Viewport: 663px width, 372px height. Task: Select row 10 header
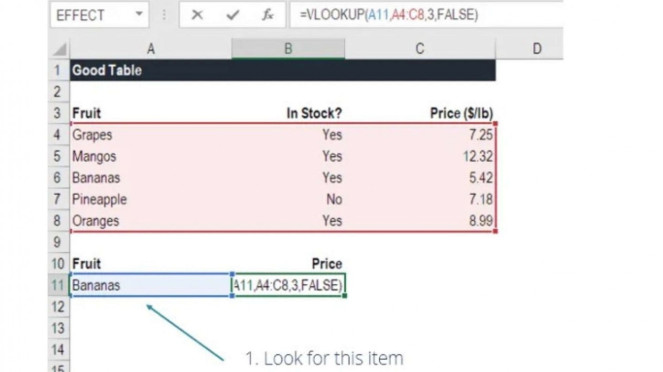point(58,264)
